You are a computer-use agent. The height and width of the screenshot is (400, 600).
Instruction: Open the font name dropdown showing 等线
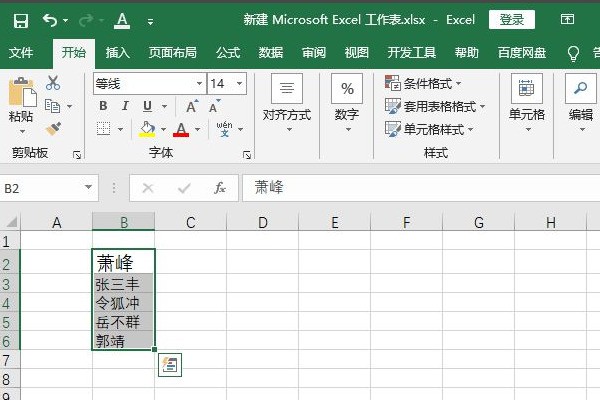pos(199,84)
